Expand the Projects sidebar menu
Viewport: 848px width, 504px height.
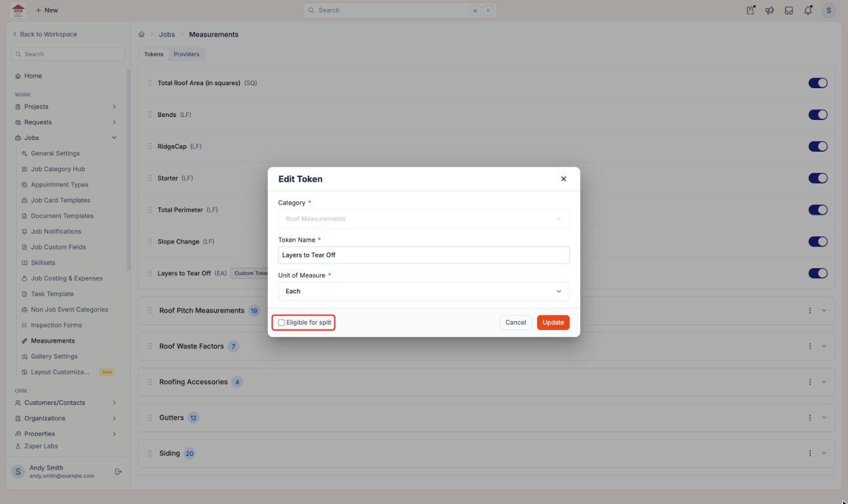(x=114, y=107)
